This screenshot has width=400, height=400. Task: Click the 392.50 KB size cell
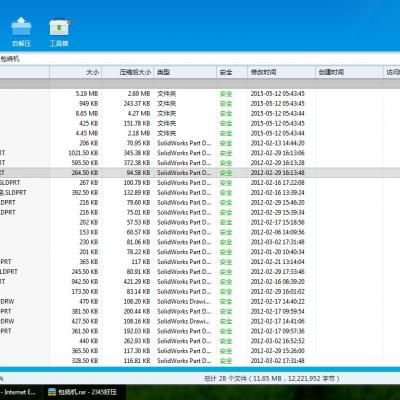click(x=85, y=193)
